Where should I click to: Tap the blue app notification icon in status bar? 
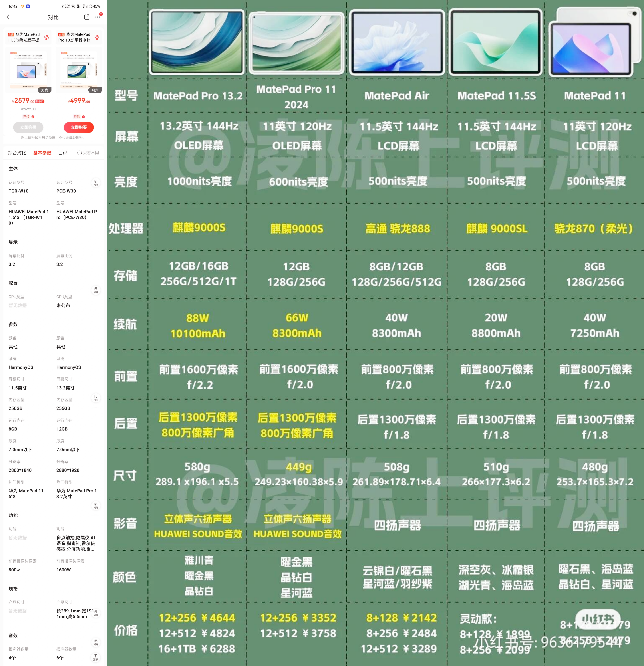pyautogui.click(x=28, y=6)
